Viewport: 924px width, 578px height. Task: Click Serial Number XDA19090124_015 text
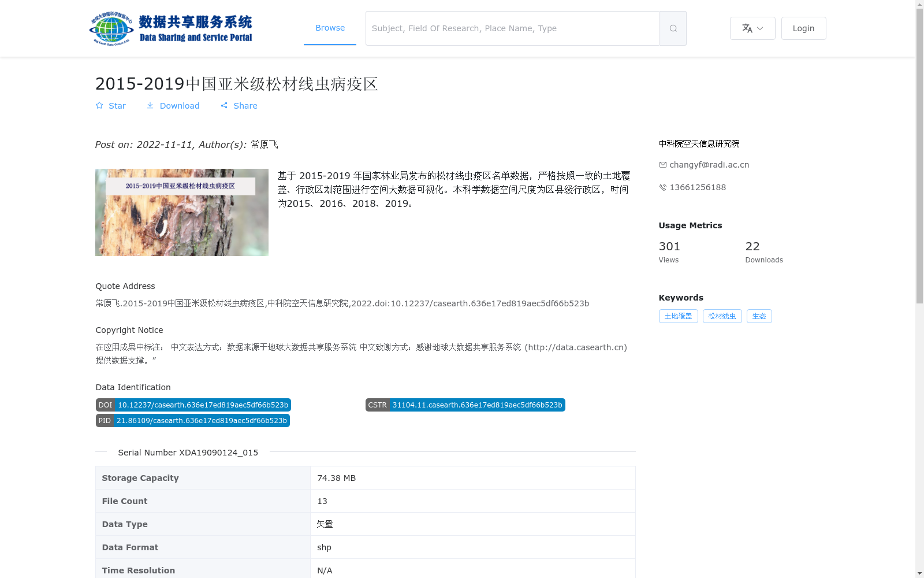click(188, 453)
